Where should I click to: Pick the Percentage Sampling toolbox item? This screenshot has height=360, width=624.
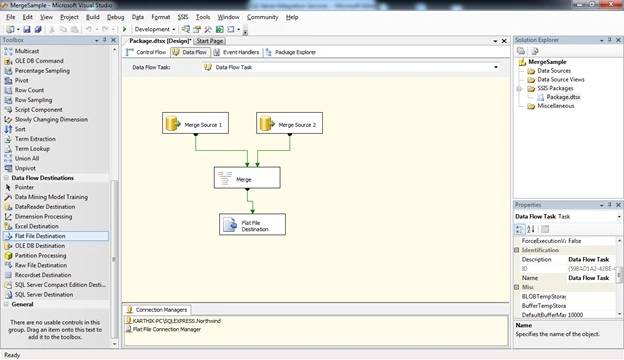pos(42,70)
